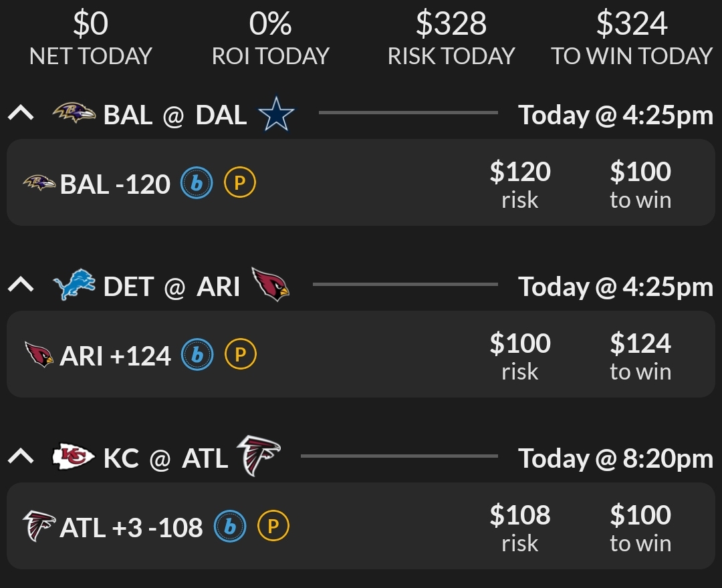This screenshot has height=588, width=722.
Task: Select the 0% ROI TODAY metric
Action: point(270,37)
